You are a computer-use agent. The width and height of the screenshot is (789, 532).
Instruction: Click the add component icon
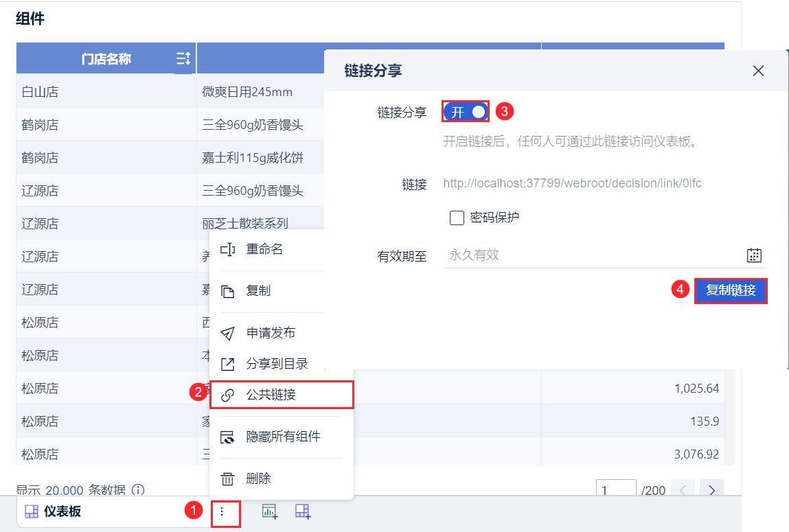point(270,511)
